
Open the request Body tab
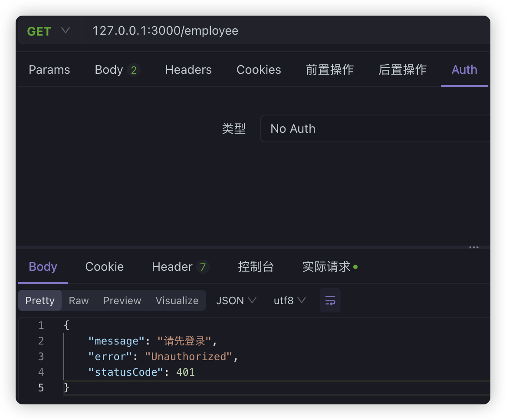[x=116, y=70]
